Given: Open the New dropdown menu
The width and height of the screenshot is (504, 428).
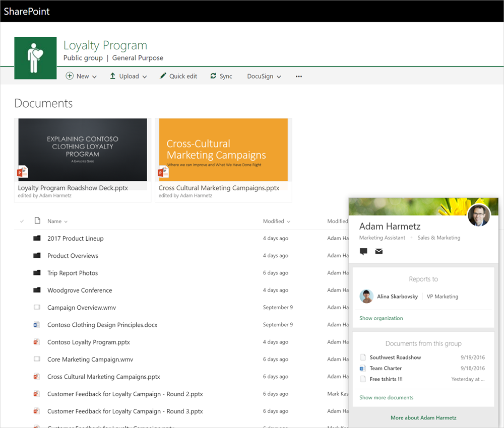Looking at the screenshot, I should (82, 77).
